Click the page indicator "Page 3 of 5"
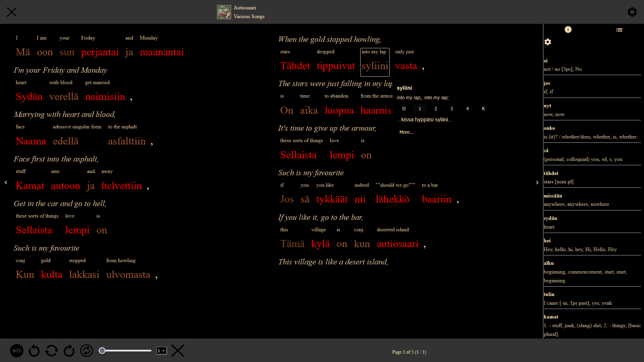 (409, 352)
